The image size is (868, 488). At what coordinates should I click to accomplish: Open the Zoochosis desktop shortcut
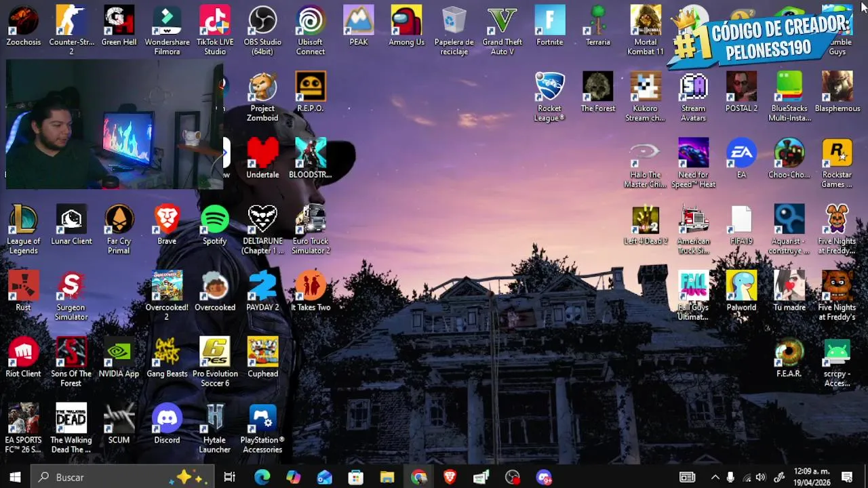(x=24, y=27)
